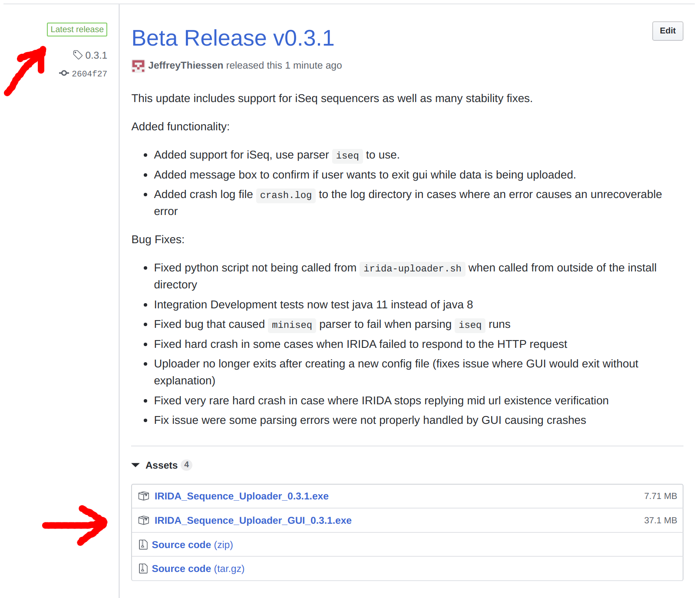Click the iseq code in Added support line
The image size is (700, 598).
tap(347, 155)
